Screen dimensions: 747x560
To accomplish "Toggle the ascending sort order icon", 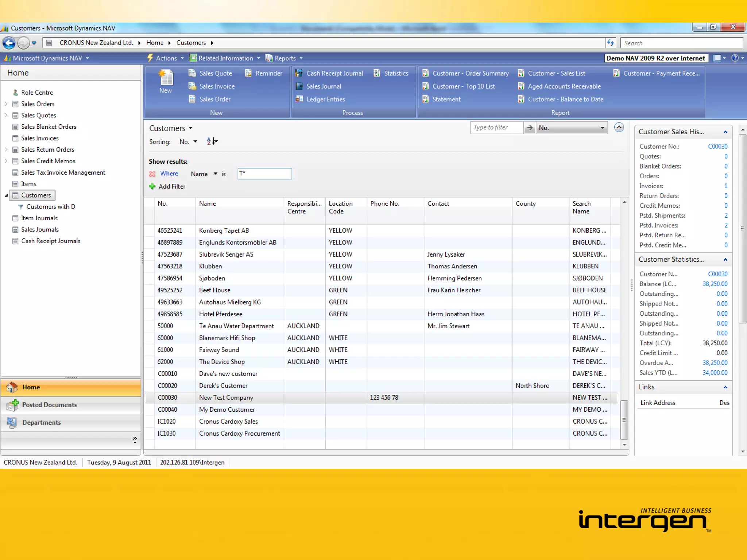I will pos(212,141).
